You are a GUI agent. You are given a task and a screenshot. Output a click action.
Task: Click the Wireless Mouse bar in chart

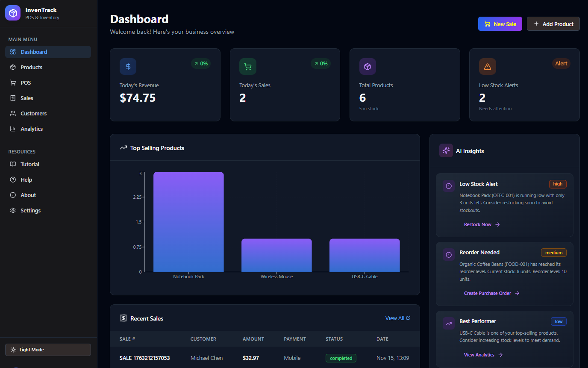pyautogui.click(x=276, y=255)
